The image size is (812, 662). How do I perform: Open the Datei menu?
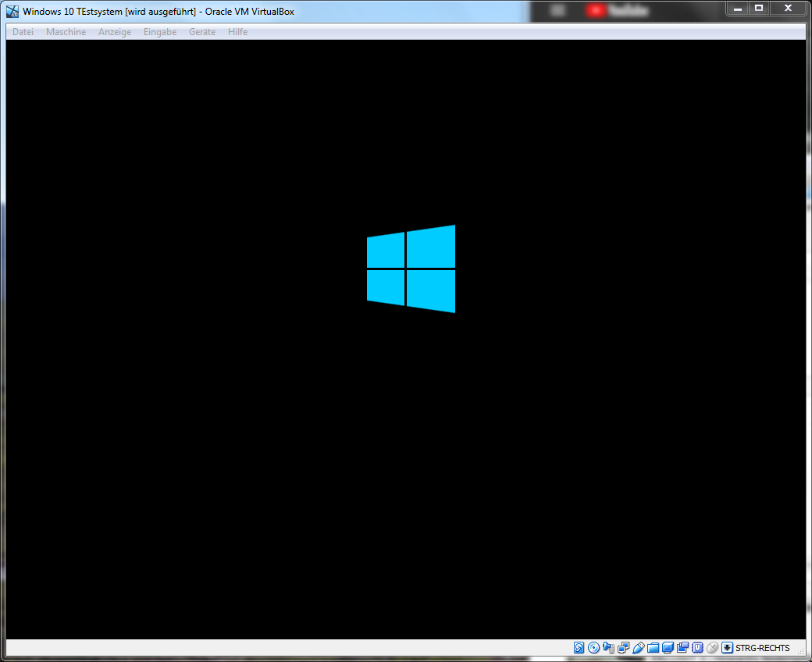(23, 32)
